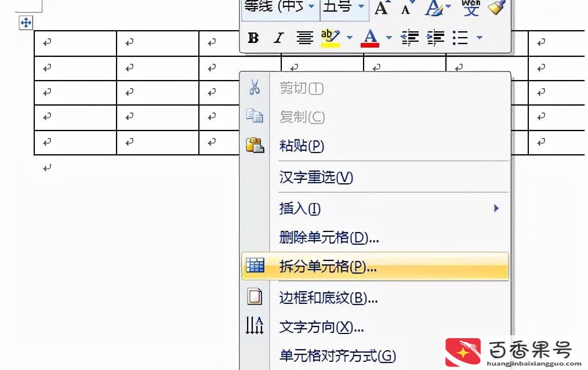Click the phonetic guide wén icon
Image resolution: width=588 pixels, height=370 pixels.
coord(471,8)
